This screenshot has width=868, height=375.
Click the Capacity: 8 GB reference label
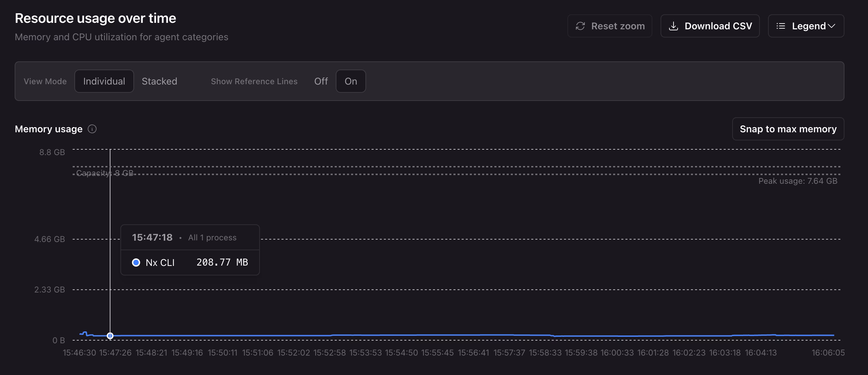105,173
